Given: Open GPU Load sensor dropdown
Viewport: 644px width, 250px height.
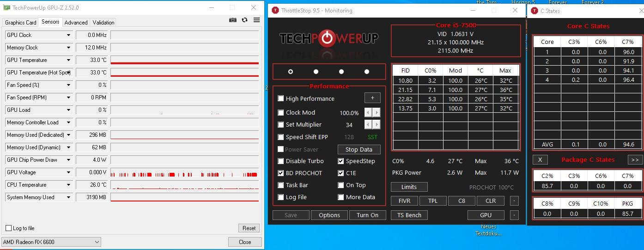Looking at the screenshot, I should [68, 110].
